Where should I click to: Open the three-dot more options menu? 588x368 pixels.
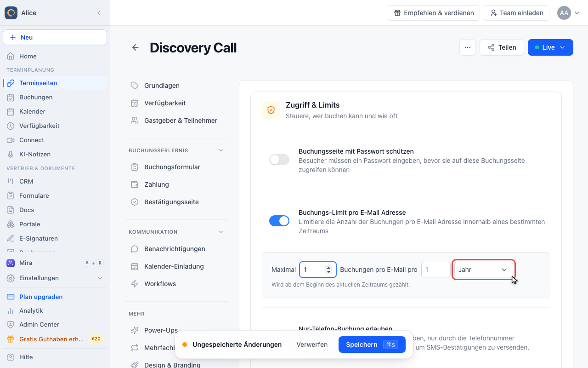pyautogui.click(x=467, y=47)
